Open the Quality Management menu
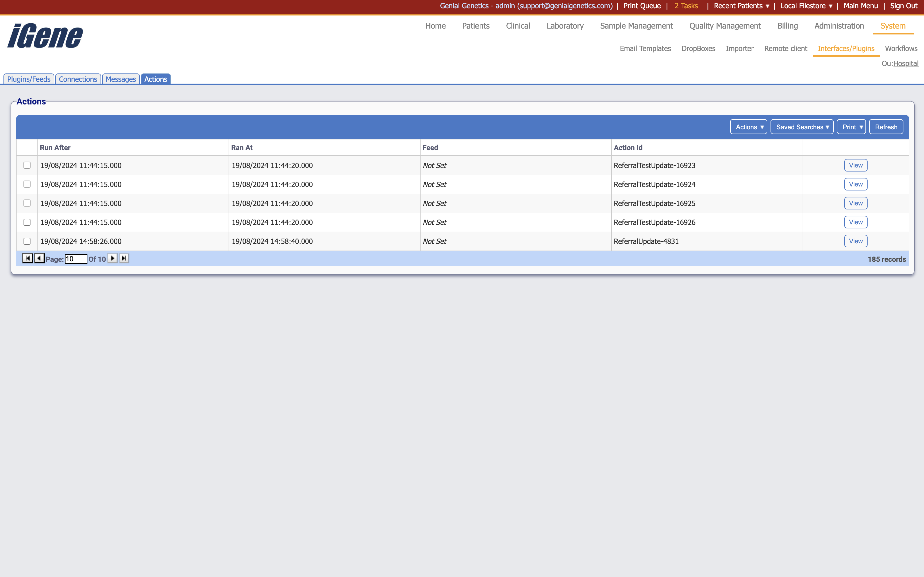This screenshot has height=577, width=924. (724, 26)
